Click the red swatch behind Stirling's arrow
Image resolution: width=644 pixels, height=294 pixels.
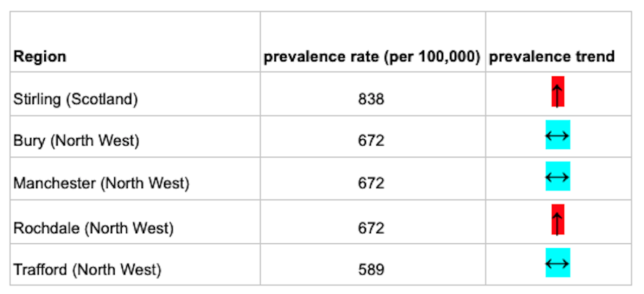558,91
